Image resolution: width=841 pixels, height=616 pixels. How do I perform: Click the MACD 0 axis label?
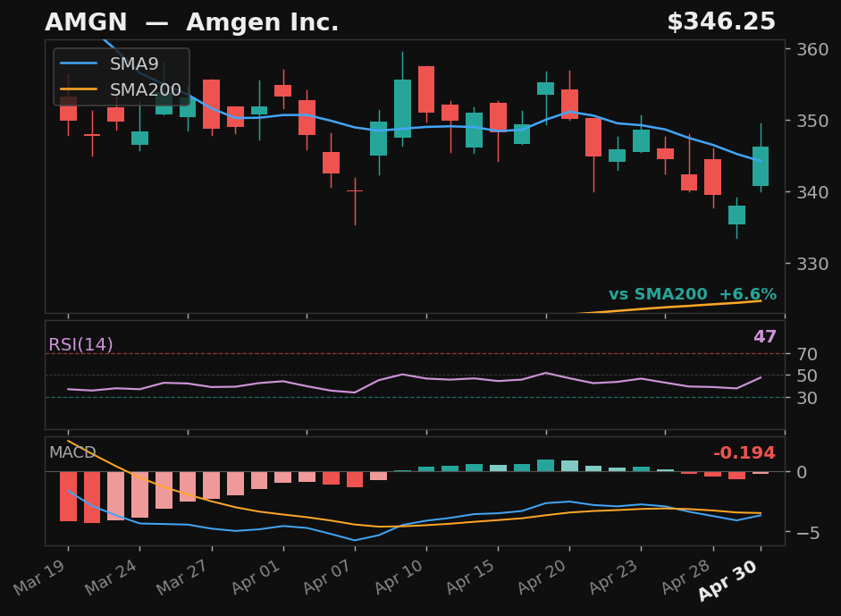click(802, 472)
